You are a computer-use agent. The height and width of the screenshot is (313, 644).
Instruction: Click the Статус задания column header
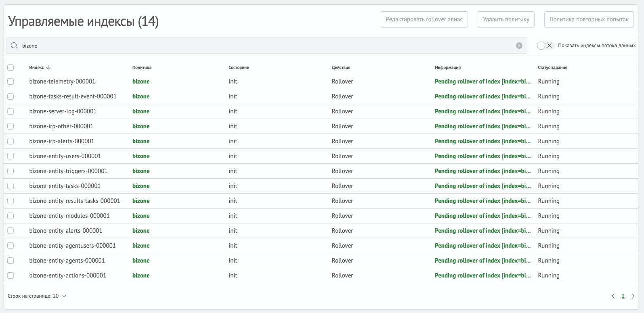coord(553,67)
